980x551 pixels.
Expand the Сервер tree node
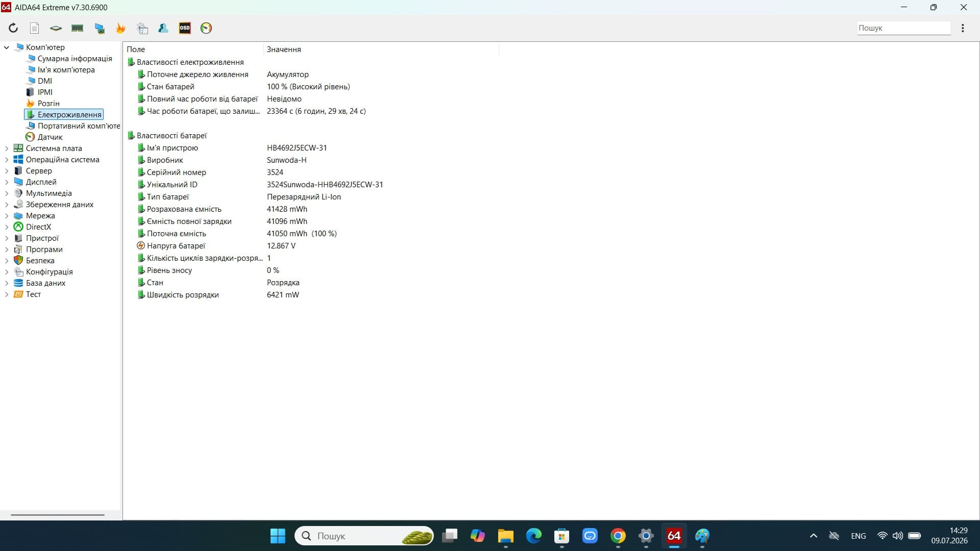point(7,171)
